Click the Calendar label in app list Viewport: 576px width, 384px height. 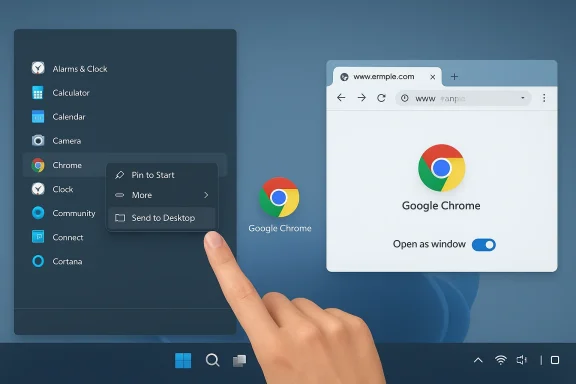(x=69, y=117)
